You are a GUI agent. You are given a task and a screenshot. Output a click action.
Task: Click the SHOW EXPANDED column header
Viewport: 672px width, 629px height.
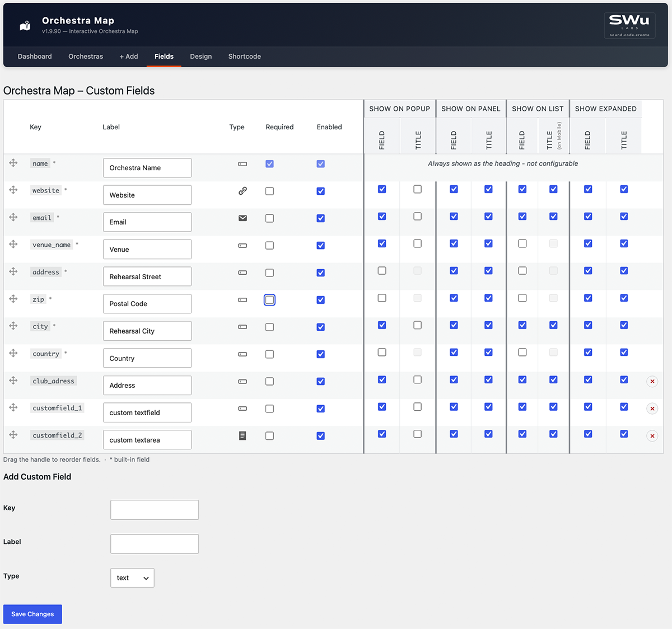coord(606,109)
